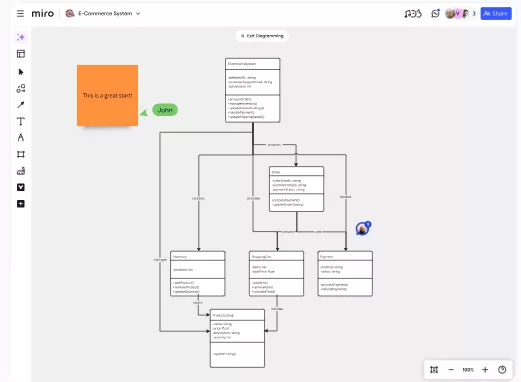521x382 pixels.
Task: Zoom out with the minus button
Action: pyautogui.click(x=451, y=370)
